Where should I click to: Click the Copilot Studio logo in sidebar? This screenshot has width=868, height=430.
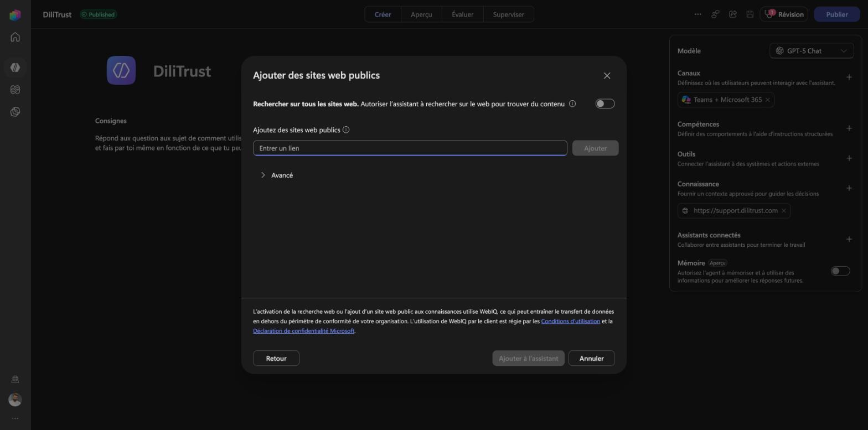click(x=15, y=15)
